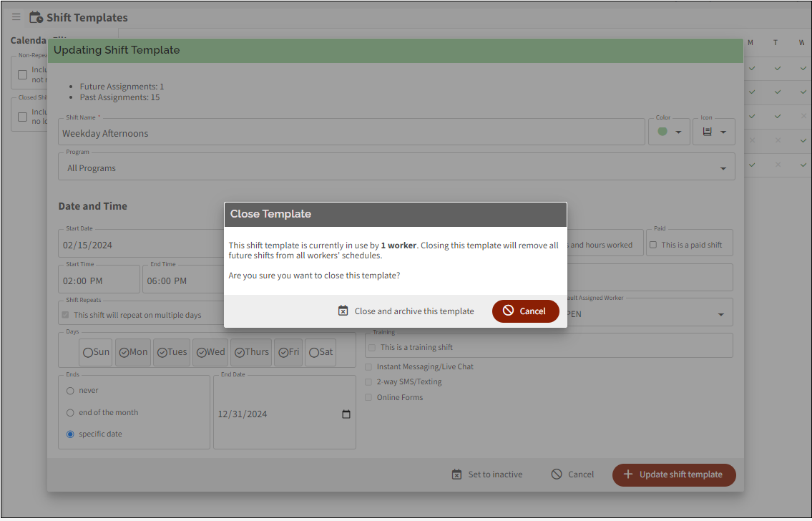The height and width of the screenshot is (521, 812).
Task: Open the hamburger navigation menu
Action: point(16,17)
